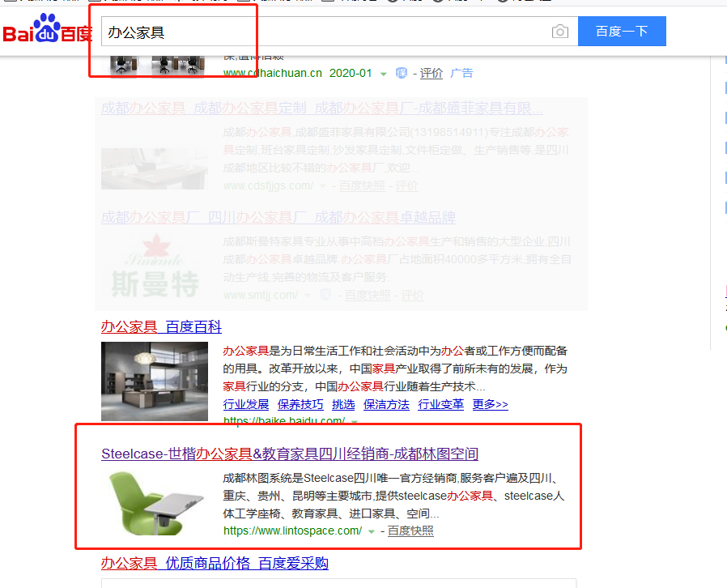
Task: Focus the search box containing 办公家具
Action: point(324,32)
